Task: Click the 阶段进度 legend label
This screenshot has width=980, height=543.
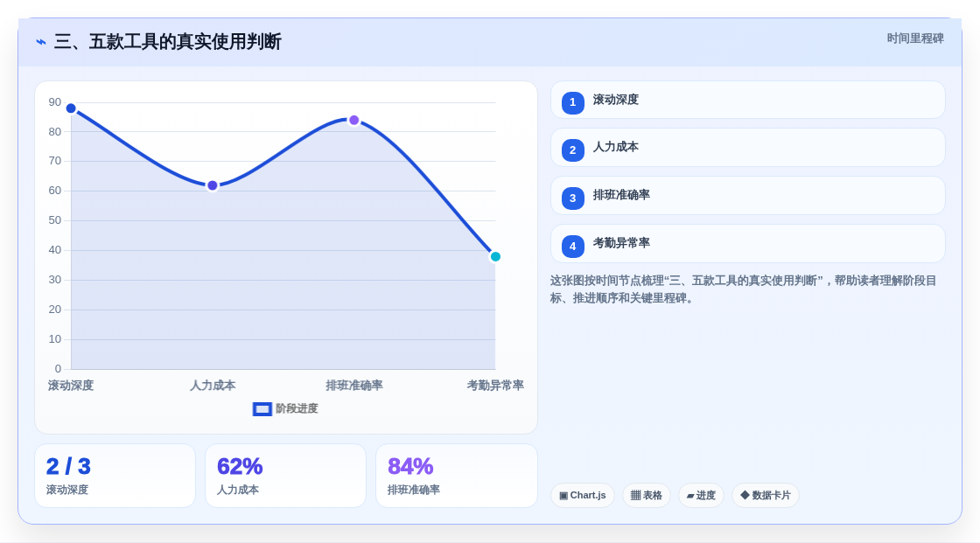Action: click(x=297, y=408)
